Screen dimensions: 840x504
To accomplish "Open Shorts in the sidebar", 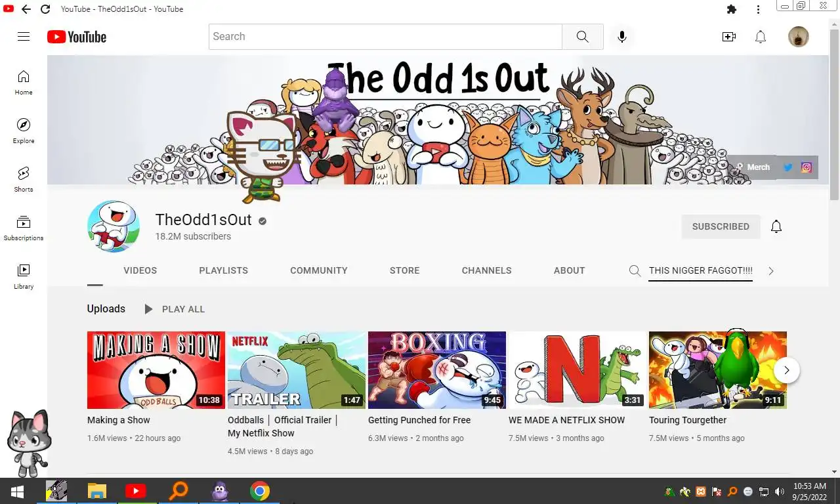I will (24, 180).
